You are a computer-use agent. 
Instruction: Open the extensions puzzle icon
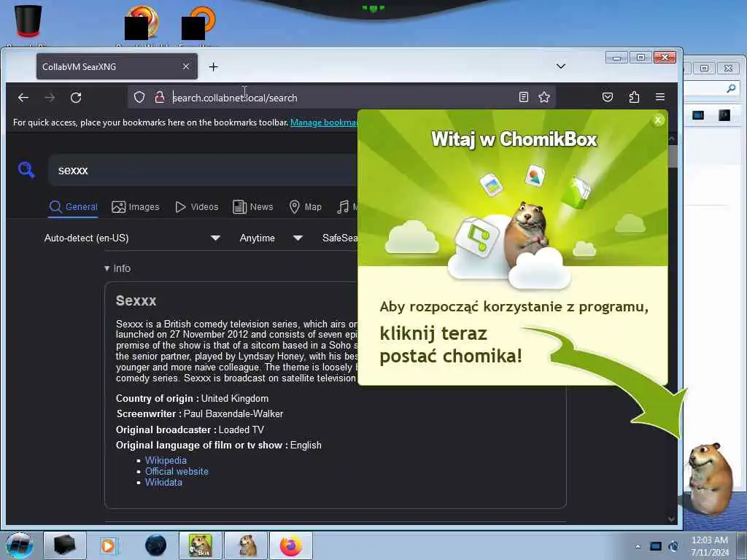coord(634,97)
